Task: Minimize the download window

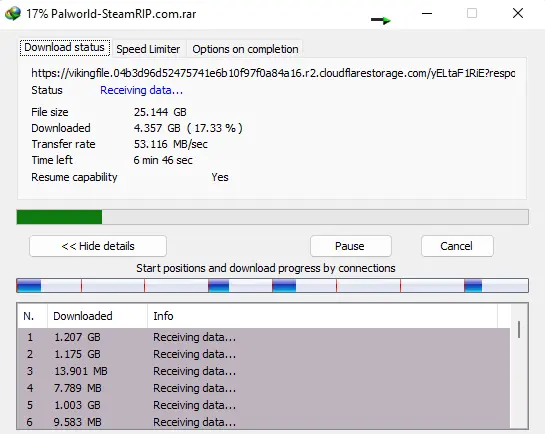Action: 427,14
